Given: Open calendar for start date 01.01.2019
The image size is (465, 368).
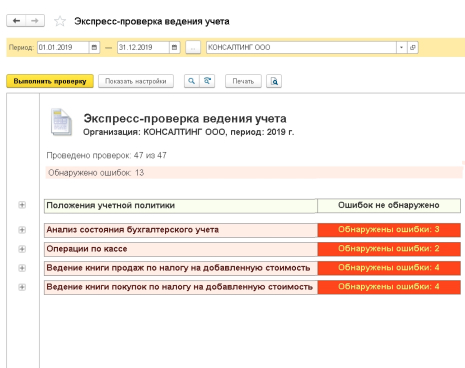Looking at the screenshot, I should coord(94,47).
